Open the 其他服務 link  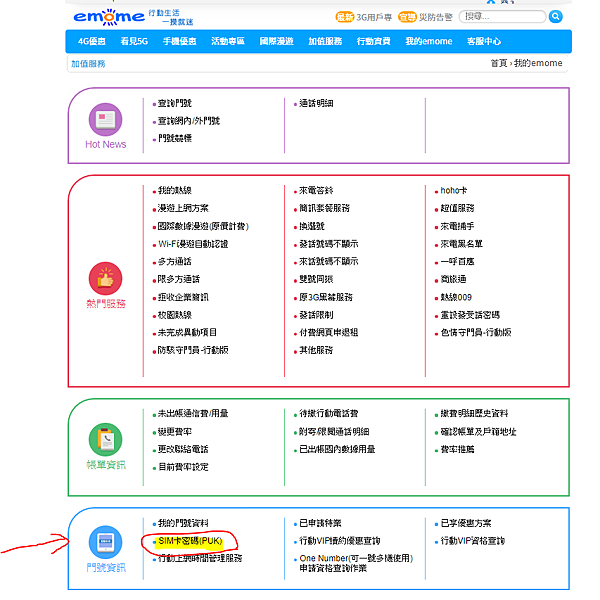[x=316, y=350]
